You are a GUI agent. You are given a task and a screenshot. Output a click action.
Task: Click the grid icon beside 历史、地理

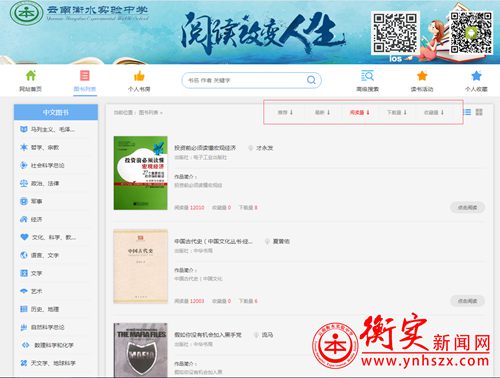(x=23, y=309)
